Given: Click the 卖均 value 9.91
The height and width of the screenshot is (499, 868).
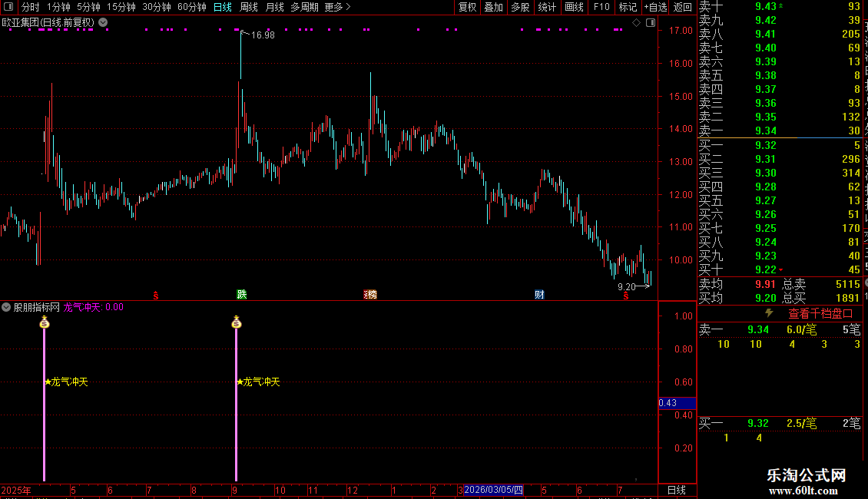Looking at the screenshot, I should pos(766,284).
